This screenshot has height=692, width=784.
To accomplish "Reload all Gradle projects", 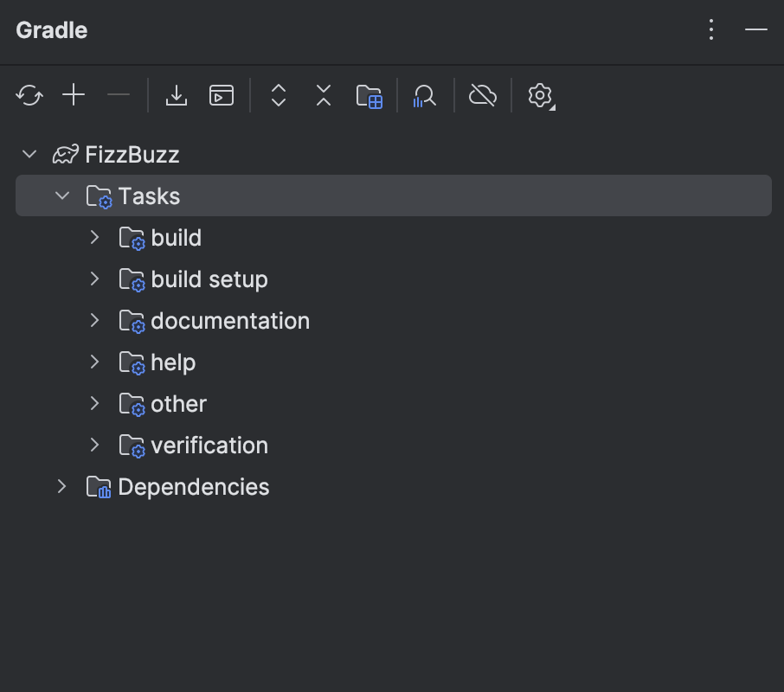I will click(29, 95).
